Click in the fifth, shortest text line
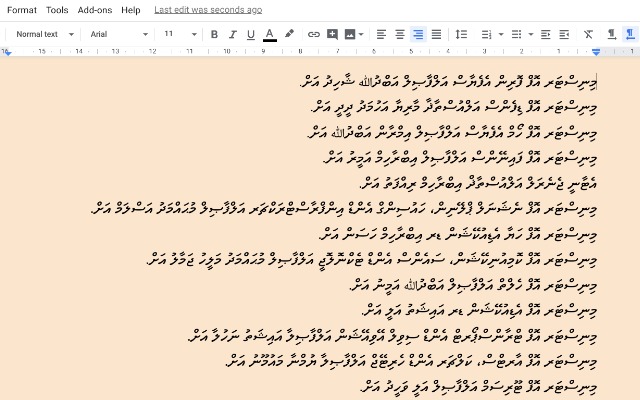Screen dimensions: 640x400 tap(478, 183)
